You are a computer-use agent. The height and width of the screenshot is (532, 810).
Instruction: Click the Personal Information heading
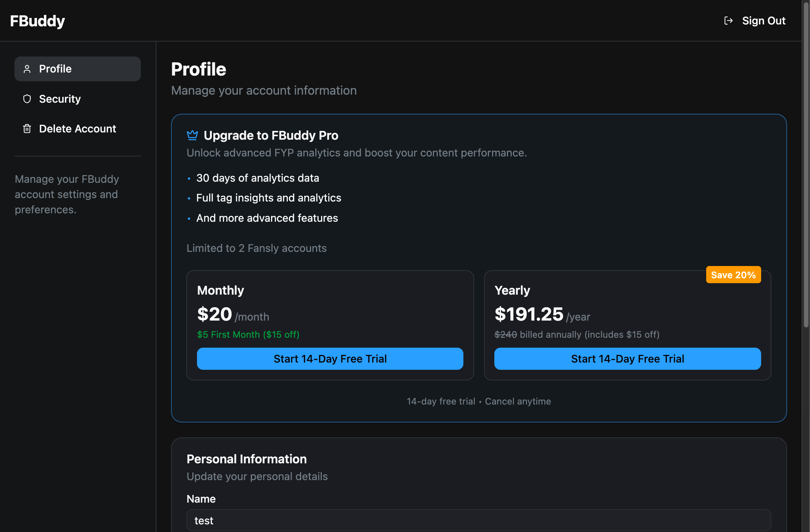coord(247,459)
